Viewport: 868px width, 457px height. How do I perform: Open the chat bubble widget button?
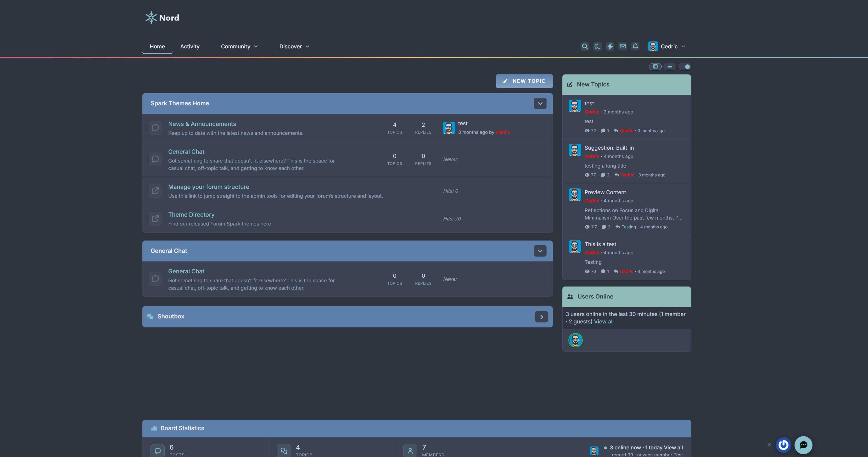click(x=803, y=445)
